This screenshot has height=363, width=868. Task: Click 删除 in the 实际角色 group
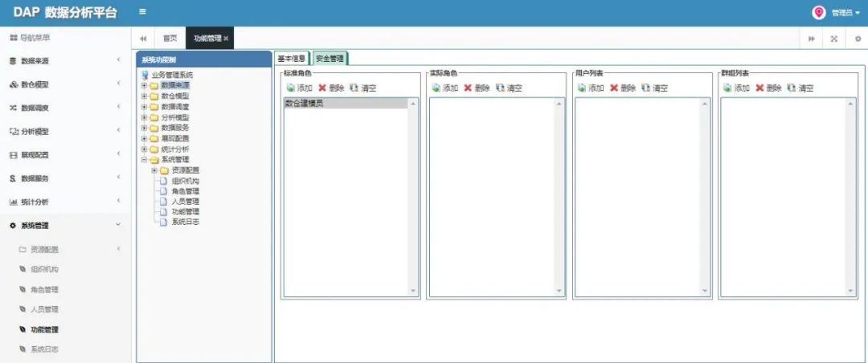(477, 88)
